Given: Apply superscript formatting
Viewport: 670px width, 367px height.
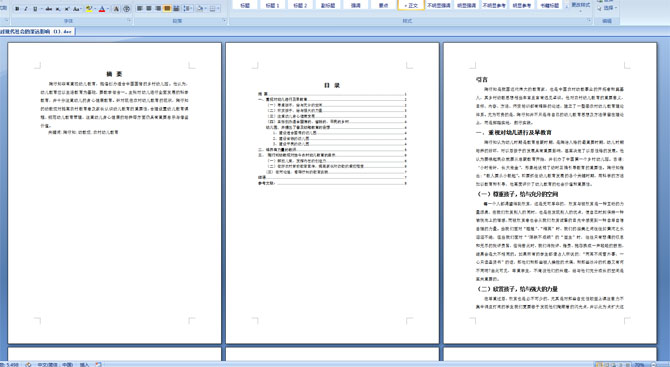Looking at the screenshot, I should pyautogui.click(x=67, y=9).
